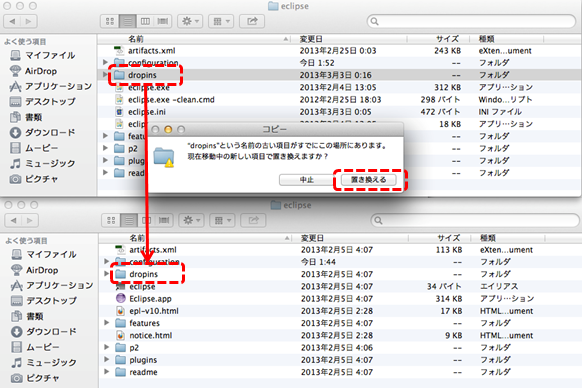The image size is (582, 388).
Task: Click 中止 to cancel the copy
Action: pyautogui.click(x=307, y=180)
